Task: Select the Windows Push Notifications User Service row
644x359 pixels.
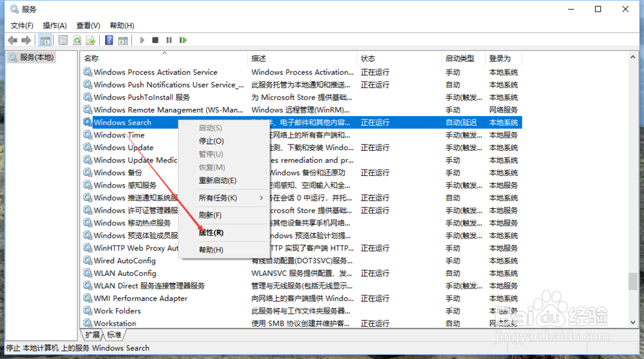Action: point(301,84)
